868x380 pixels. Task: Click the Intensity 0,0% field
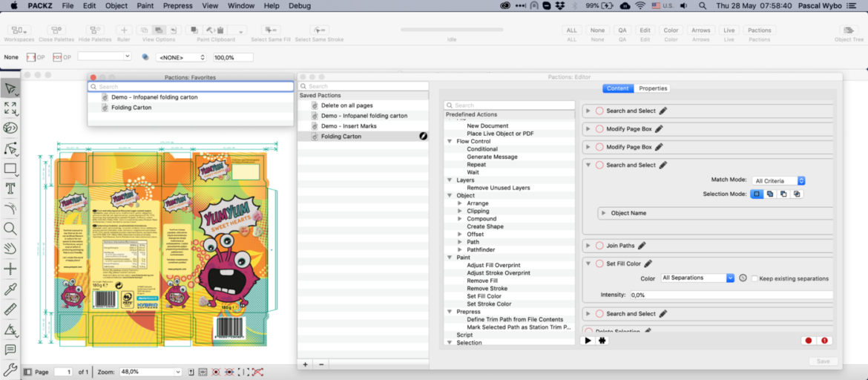tap(730, 295)
